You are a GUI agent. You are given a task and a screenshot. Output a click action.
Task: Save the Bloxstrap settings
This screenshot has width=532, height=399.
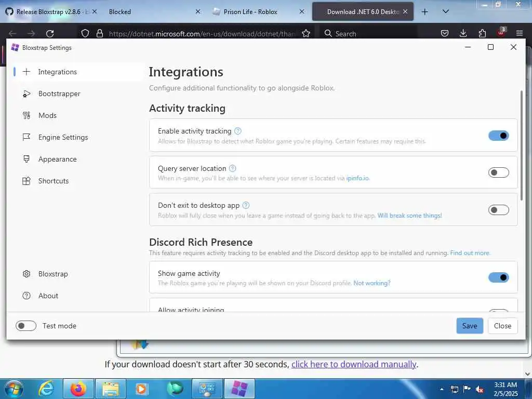click(x=470, y=326)
